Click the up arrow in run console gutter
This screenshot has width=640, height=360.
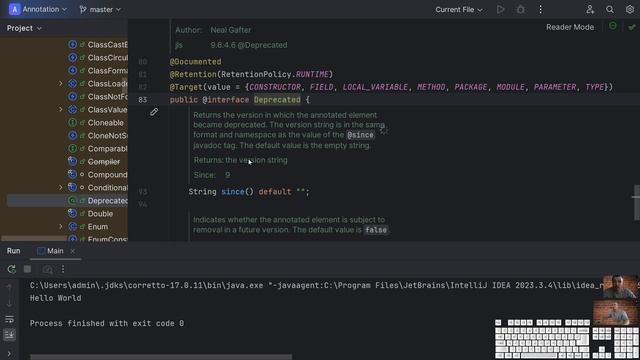[x=9, y=288]
